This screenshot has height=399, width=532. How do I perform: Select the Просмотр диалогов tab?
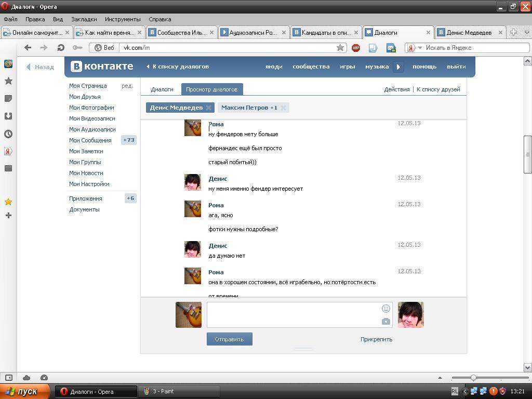click(212, 89)
